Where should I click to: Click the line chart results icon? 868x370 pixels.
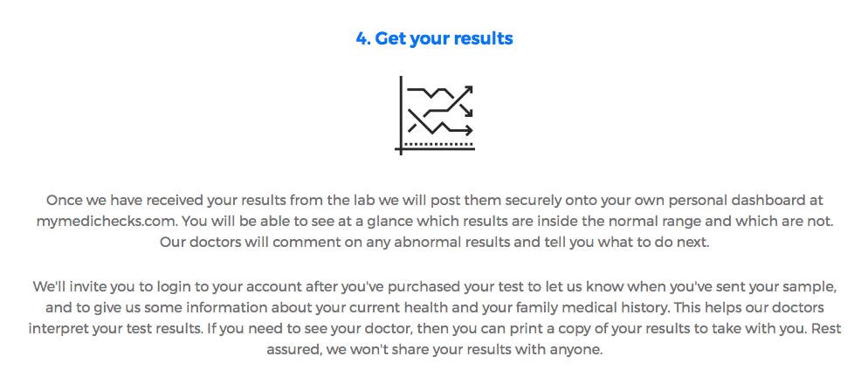click(435, 115)
